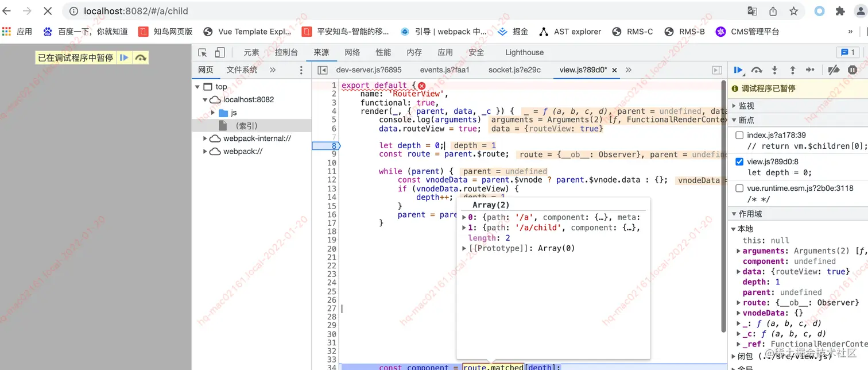Disable the view.js?89d0:8 breakpoint

(x=739, y=162)
